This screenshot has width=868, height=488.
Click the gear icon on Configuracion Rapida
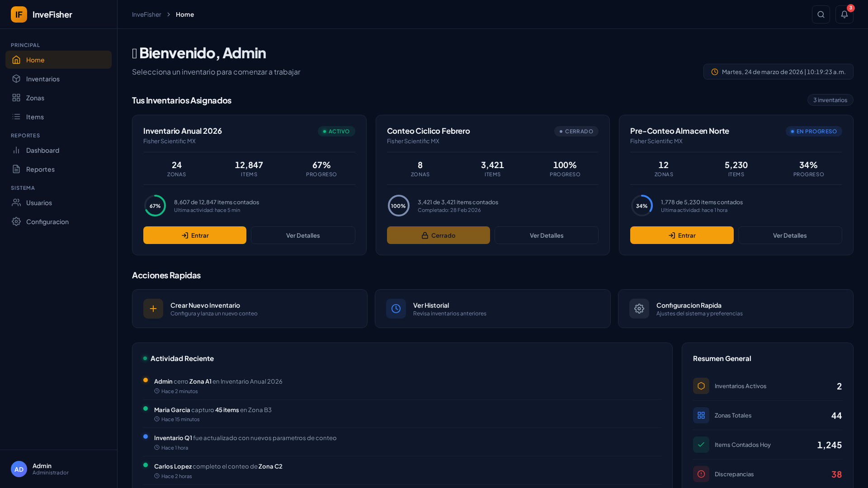point(639,309)
